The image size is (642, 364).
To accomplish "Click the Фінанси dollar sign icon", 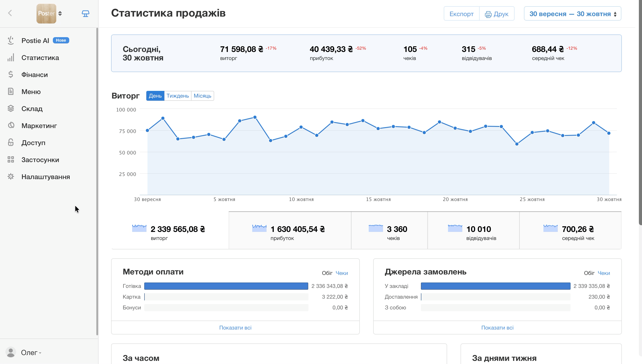I will coord(11,75).
